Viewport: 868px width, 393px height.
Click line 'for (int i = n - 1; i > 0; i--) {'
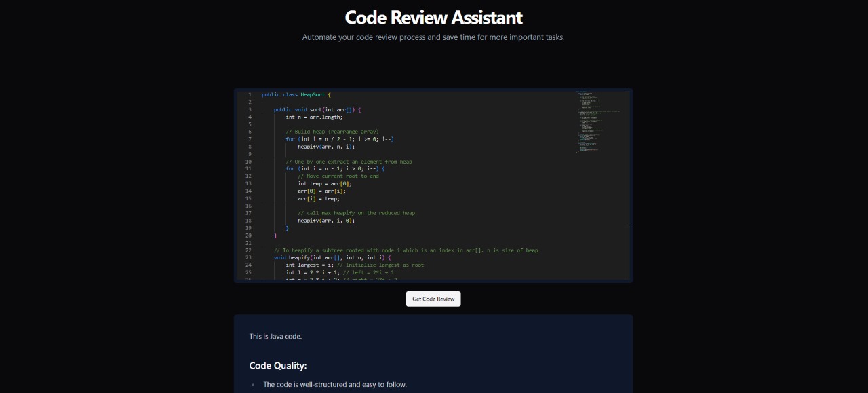pos(335,168)
